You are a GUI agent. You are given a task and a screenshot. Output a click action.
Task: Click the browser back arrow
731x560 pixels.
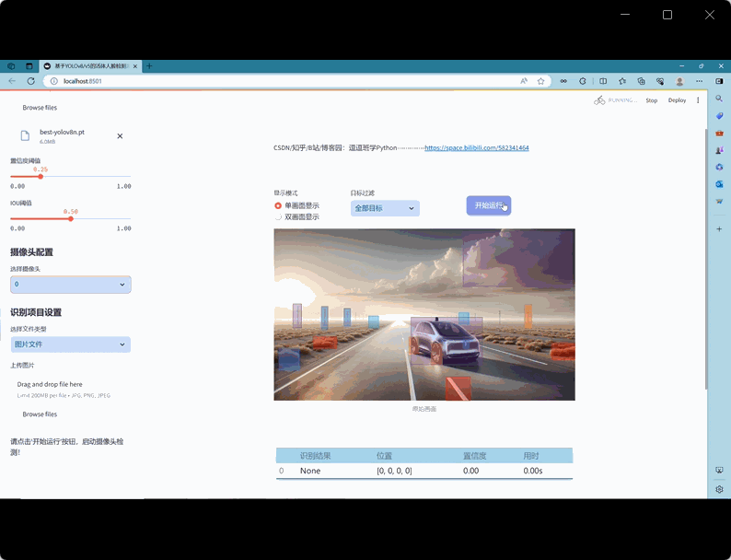coord(12,81)
